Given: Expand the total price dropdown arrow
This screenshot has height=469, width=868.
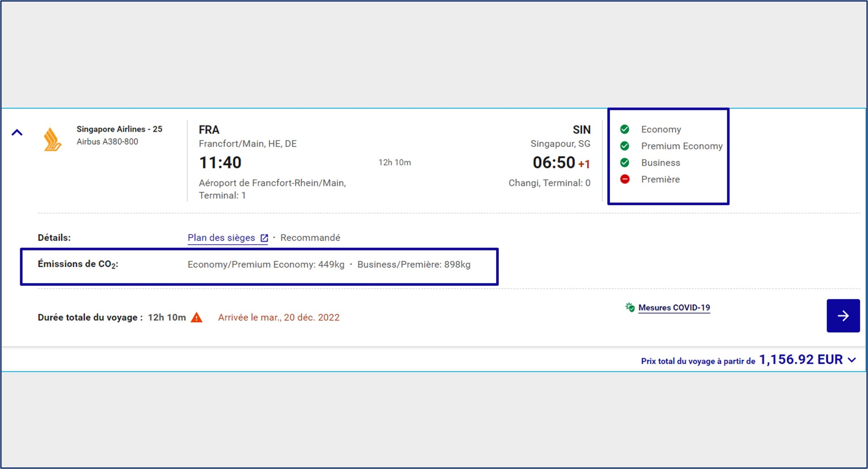Looking at the screenshot, I should tap(852, 360).
